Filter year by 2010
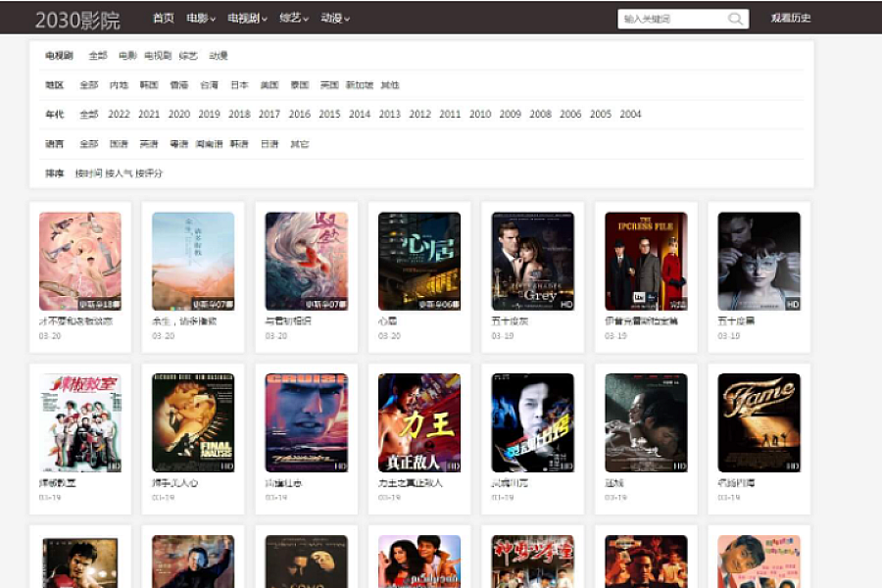 [480, 115]
